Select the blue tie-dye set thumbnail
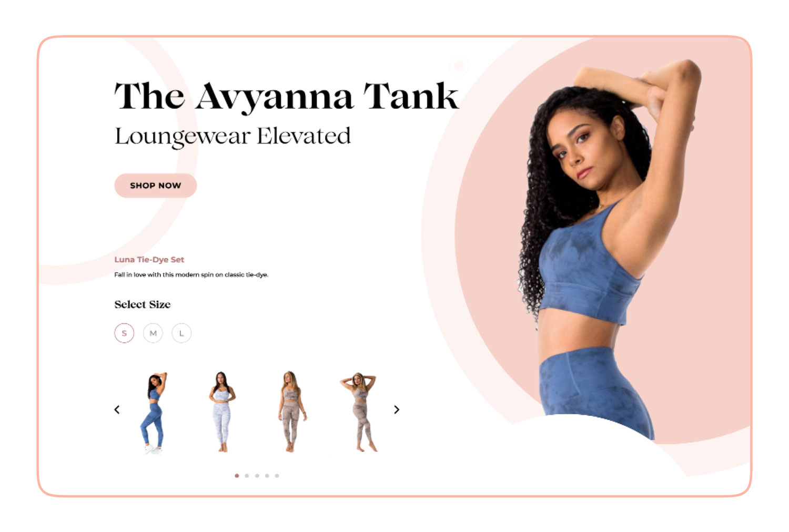Viewport: 789px width, 532px height. coord(154,413)
